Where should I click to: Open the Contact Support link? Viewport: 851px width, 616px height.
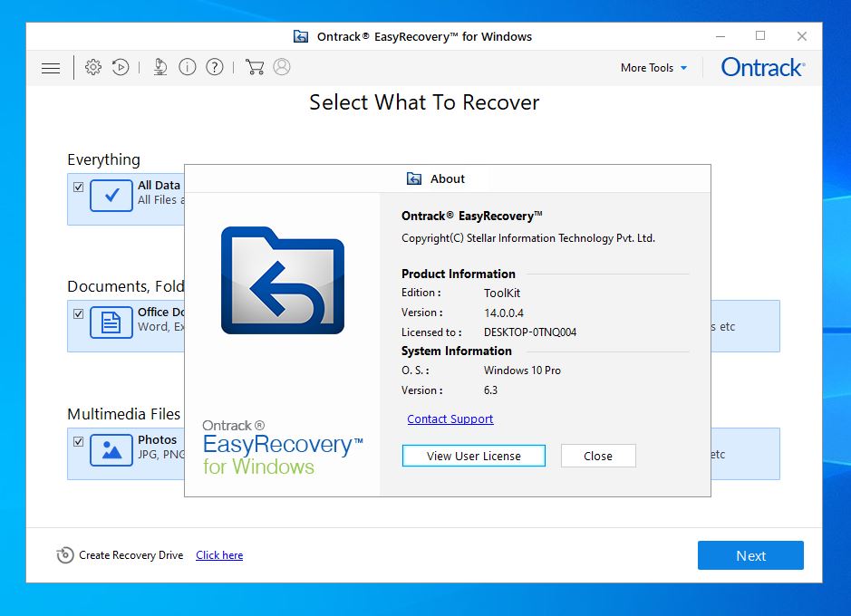coord(450,419)
